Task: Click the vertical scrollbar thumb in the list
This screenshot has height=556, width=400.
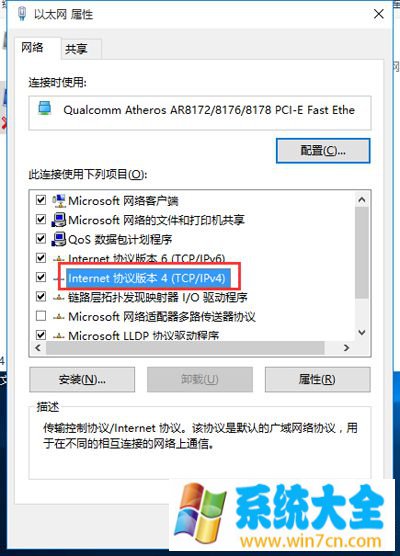Action: coord(362,252)
